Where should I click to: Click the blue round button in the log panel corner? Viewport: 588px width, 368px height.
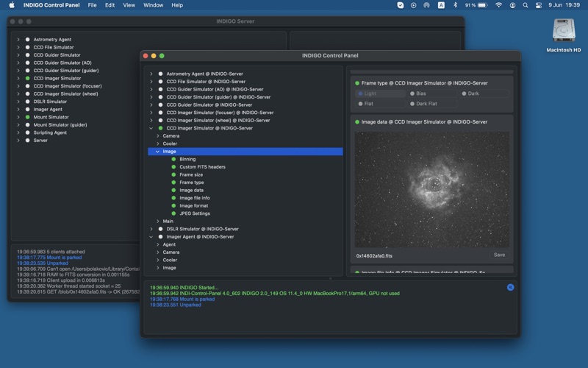click(510, 287)
